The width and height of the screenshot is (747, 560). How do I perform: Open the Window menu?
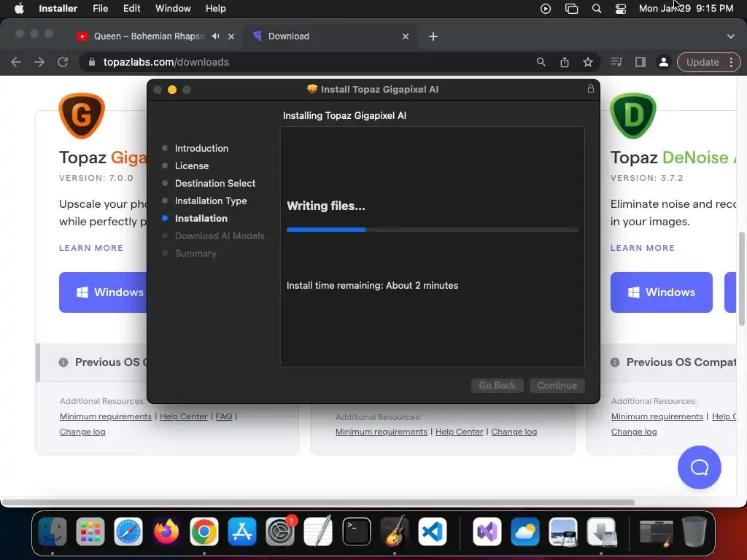coord(173,9)
